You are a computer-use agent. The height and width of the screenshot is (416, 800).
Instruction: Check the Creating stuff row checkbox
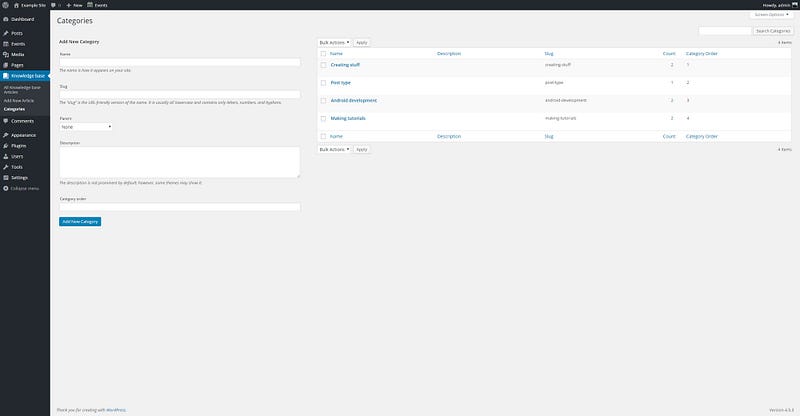[x=323, y=65]
